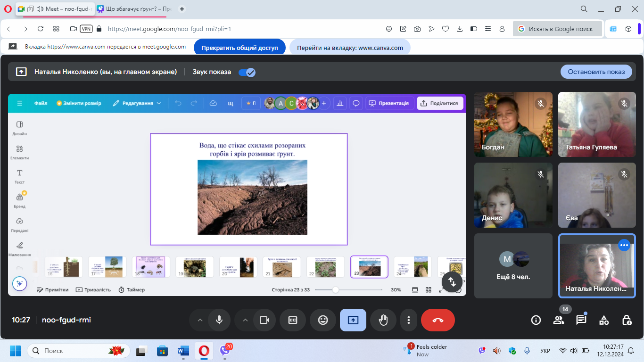Switch to grid view of pages
The image size is (644, 362).
pyautogui.click(x=429, y=289)
